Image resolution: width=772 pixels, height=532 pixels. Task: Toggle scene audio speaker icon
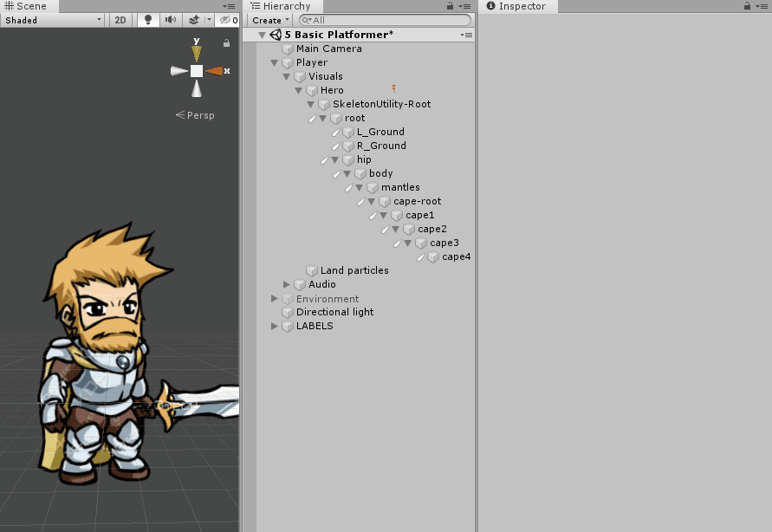[x=171, y=20]
